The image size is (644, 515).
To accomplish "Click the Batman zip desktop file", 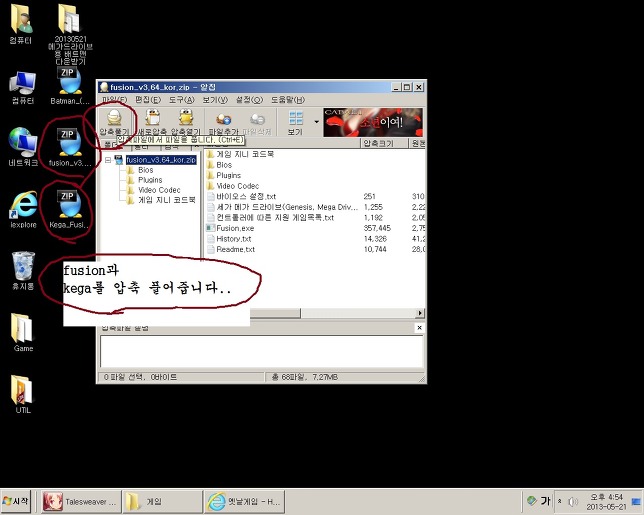I will click(x=70, y=86).
